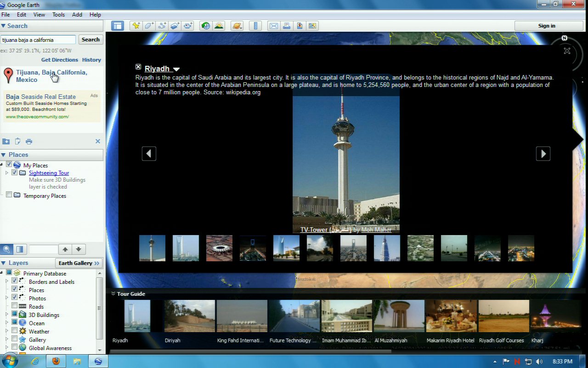This screenshot has height=368, width=588.
Task: Open the ruler measurement tool
Action: 256,26
